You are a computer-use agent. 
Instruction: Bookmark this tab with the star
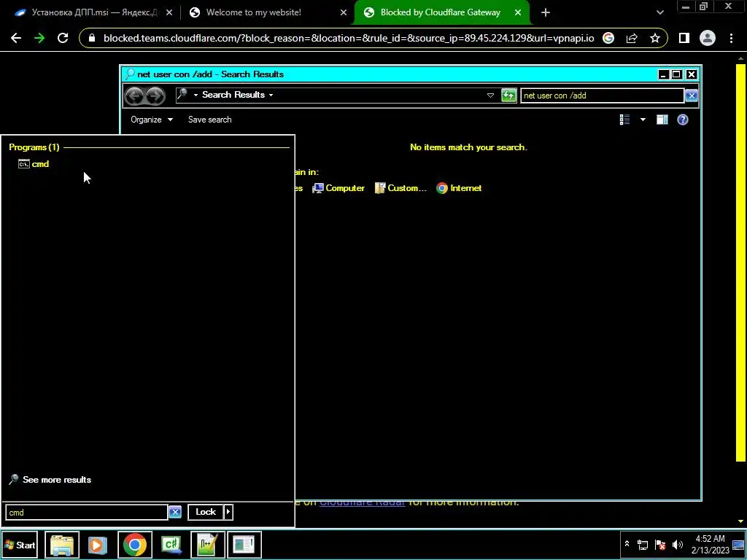pyautogui.click(x=655, y=38)
